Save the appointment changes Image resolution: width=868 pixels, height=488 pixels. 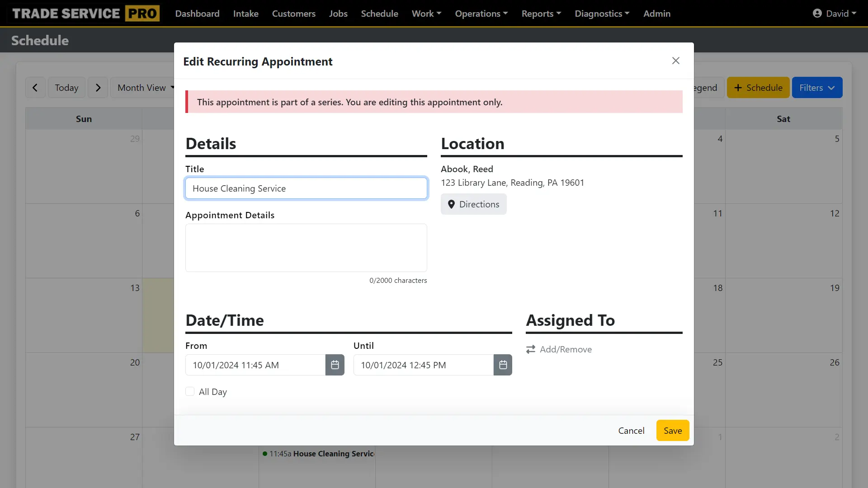click(672, 430)
